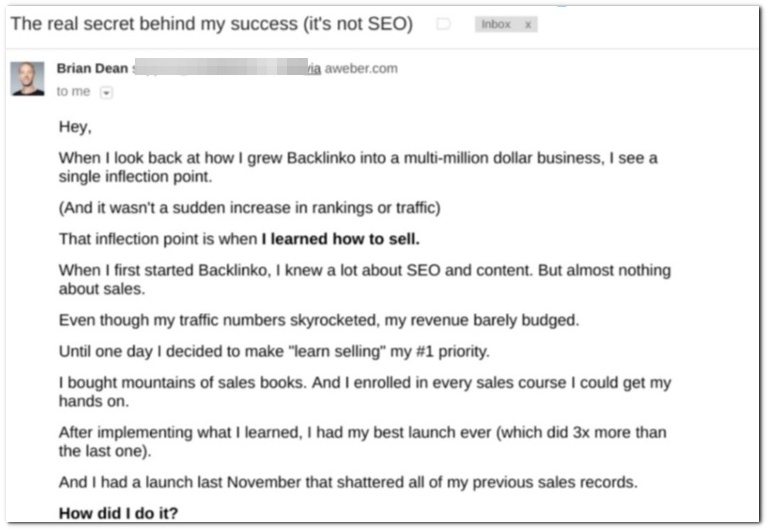Screen dimensions: 767x530
Task: Click the sender name Brian Dean
Action: tap(93, 68)
